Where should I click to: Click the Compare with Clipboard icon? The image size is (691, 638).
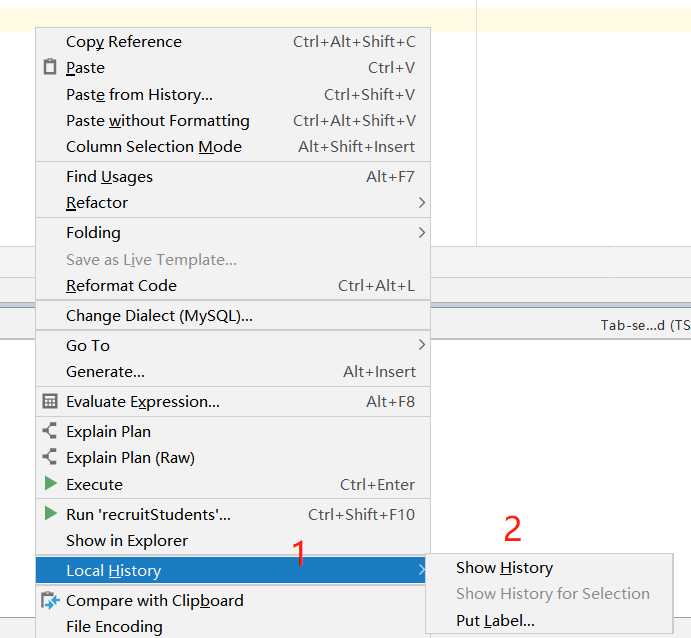tap(50, 601)
